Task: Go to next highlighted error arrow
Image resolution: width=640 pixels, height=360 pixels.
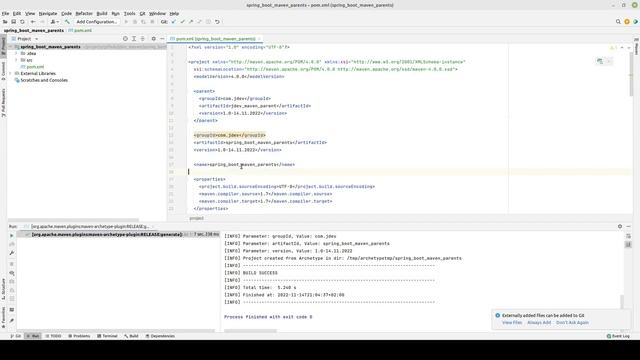Action: 629,48
